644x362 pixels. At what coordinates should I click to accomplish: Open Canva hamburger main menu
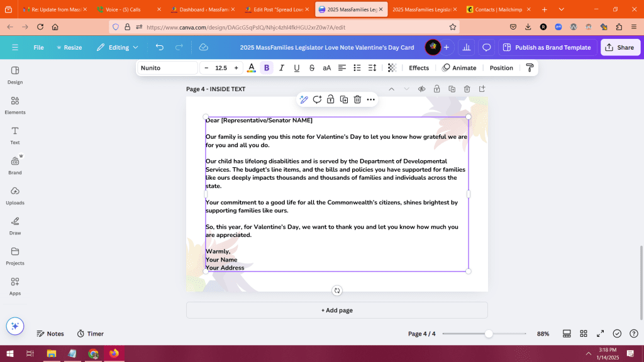pos(15,48)
